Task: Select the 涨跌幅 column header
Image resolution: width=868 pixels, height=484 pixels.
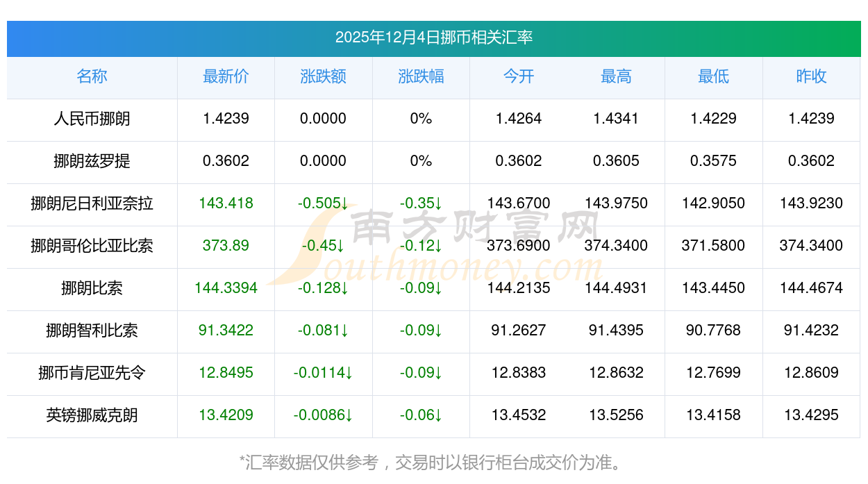Action: 421,76
